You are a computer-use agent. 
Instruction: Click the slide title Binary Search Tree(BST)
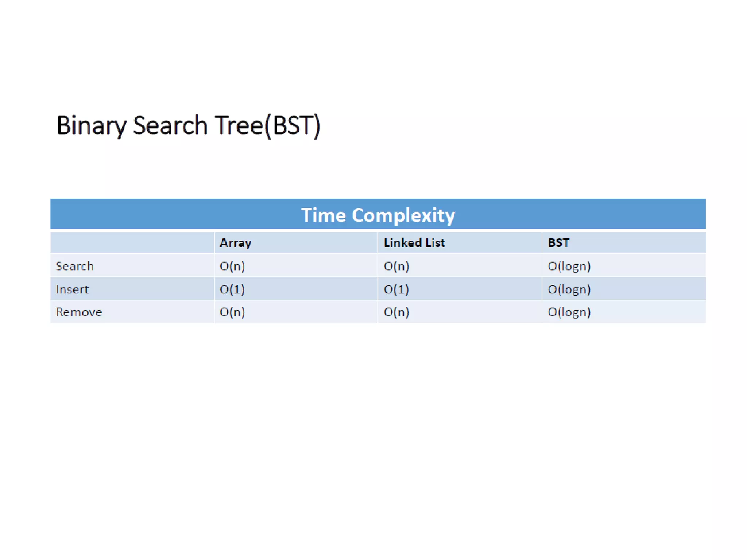point(188,125)
